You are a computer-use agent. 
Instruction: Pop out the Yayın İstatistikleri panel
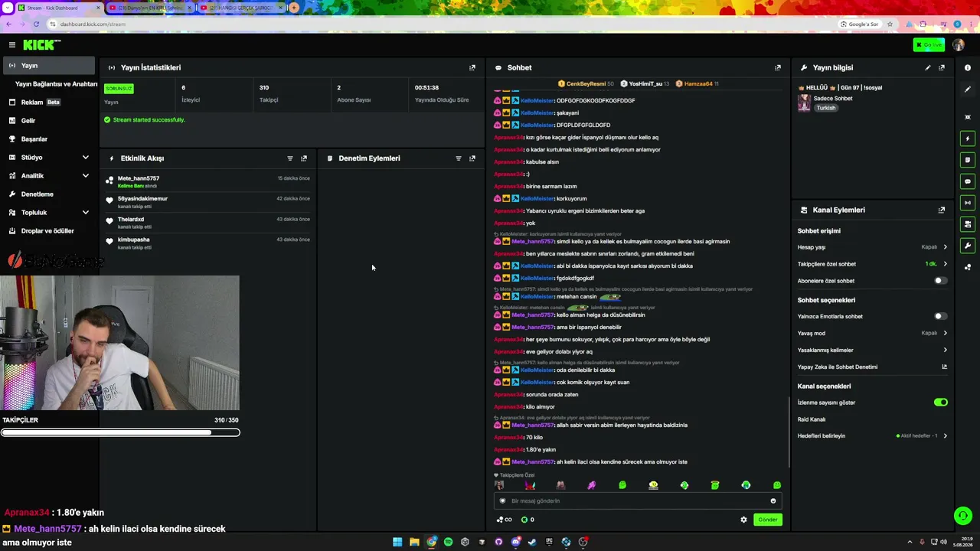[472, 67]
